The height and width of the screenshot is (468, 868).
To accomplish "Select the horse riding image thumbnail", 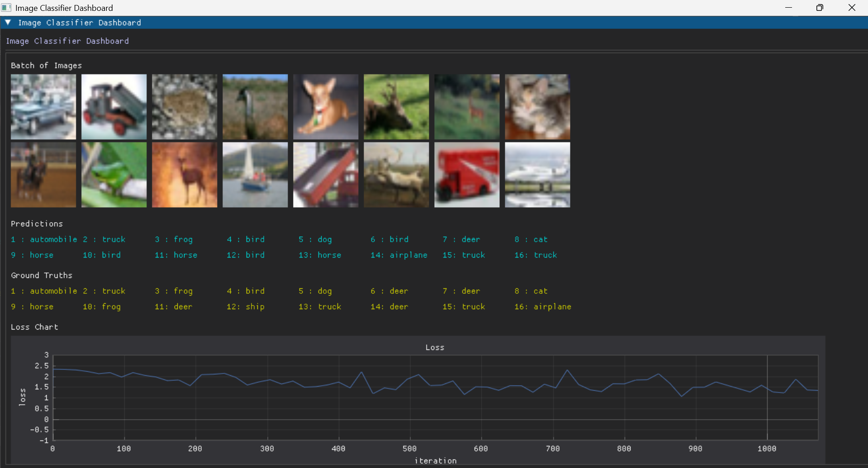I will 43,175.
